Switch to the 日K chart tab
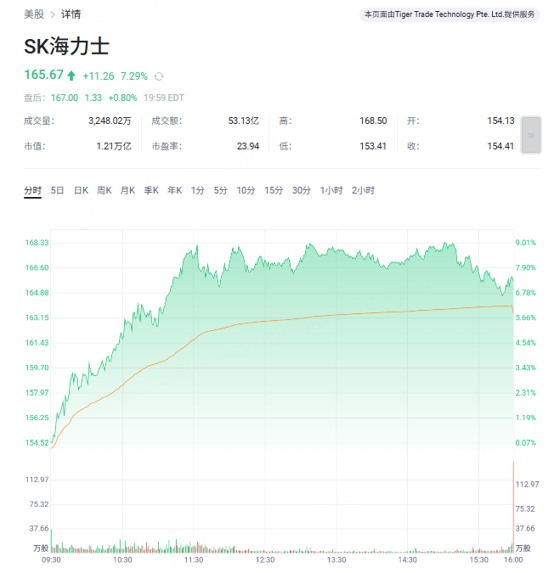The image size is (554, 573). click(81, 190)
